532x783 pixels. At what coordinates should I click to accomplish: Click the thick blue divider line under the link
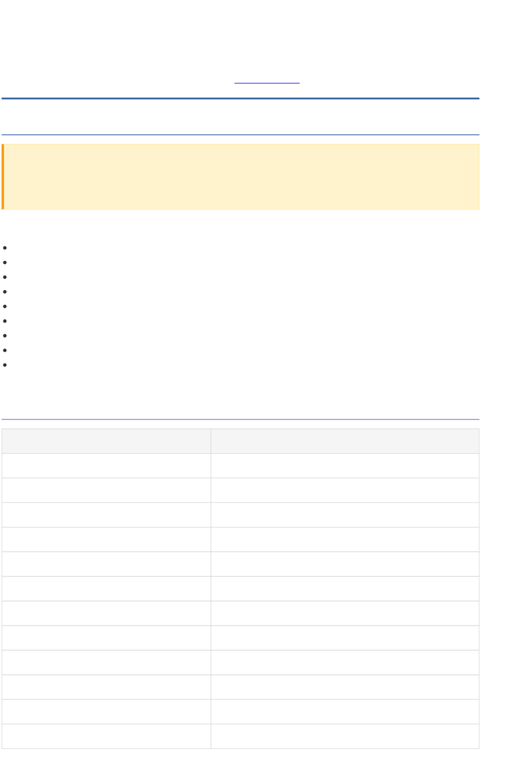(x=240, y=99)
